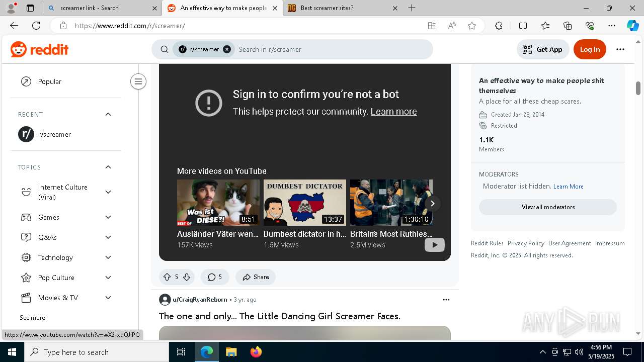Open Edge Settings and more menu

(x=612, y=26)
